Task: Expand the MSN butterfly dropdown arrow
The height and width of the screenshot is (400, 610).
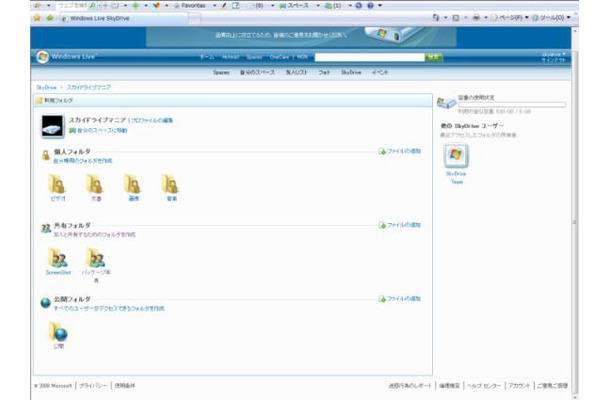Action: tap(167, 5)
